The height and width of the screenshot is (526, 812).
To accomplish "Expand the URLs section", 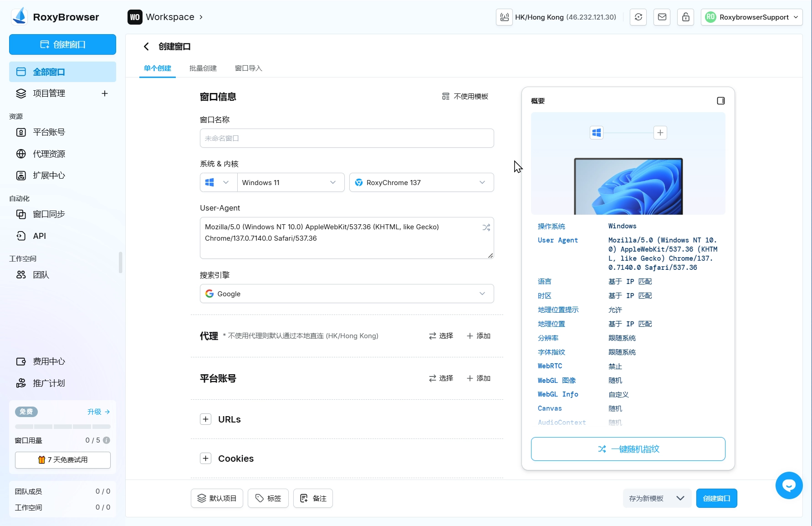I will [x=206, y=419].
